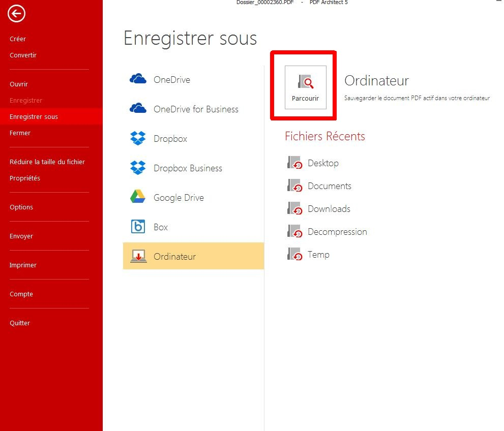Select Envoyer in the sidebar
This screenshot has height=431, width=504.
pyautogui.click(x=21, y=236)
